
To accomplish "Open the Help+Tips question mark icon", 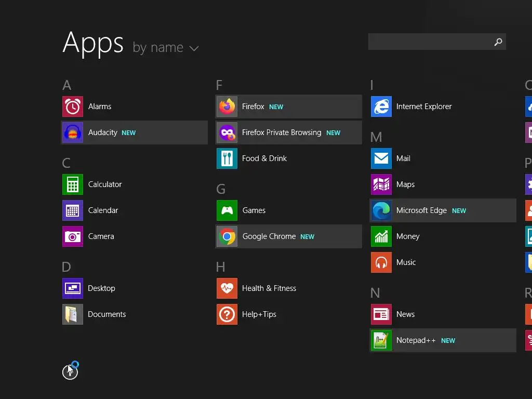I will coord(227,314).
